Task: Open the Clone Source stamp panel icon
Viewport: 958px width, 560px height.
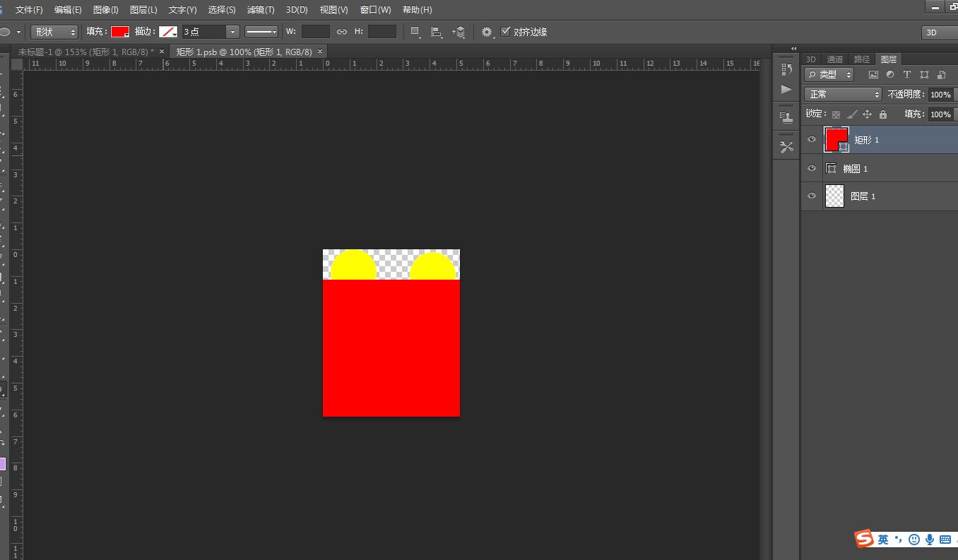Action: point(786,117)
